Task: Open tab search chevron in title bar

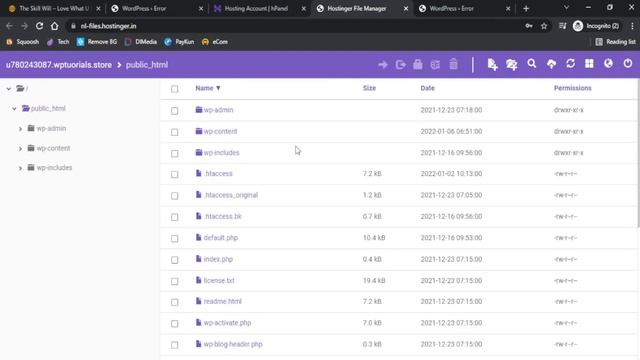Action: pos(566,8)
